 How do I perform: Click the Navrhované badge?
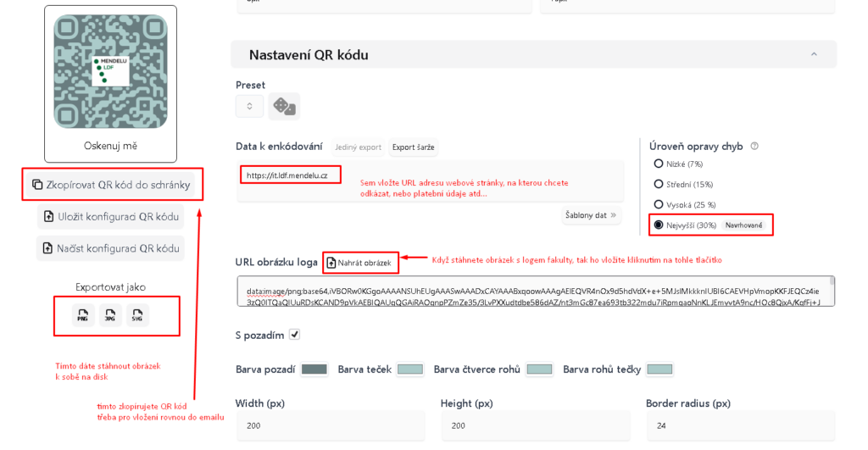coord(743,225)
